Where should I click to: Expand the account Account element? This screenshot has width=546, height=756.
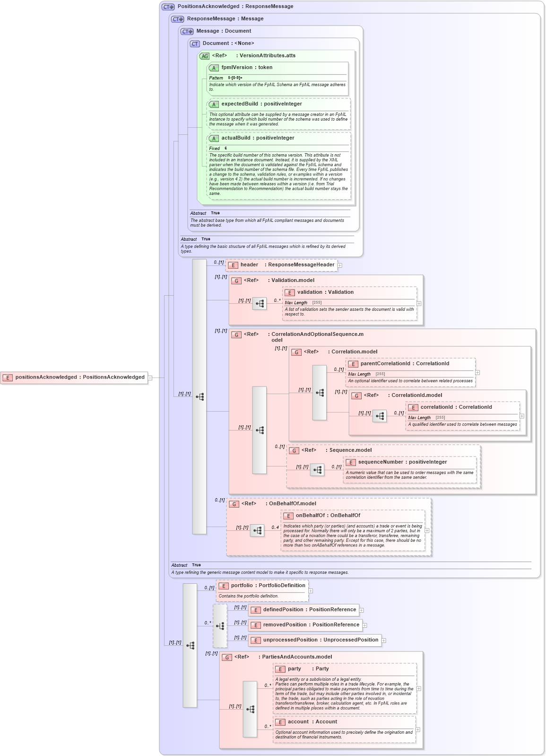click(418, 730)
